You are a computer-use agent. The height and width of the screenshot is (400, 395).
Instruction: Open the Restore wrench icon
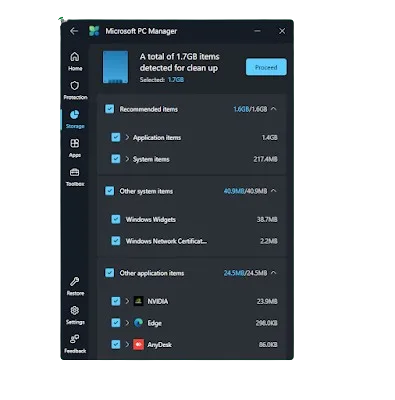75,282
